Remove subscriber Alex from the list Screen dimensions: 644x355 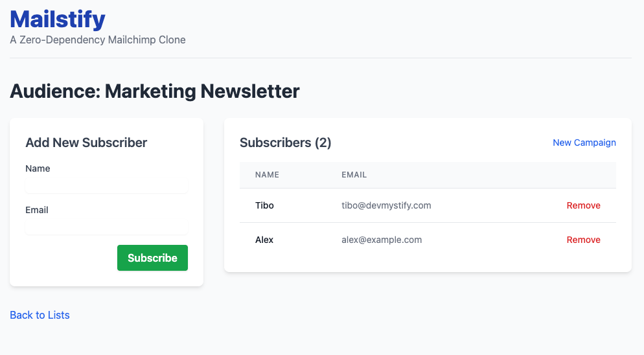click(583, 240)
